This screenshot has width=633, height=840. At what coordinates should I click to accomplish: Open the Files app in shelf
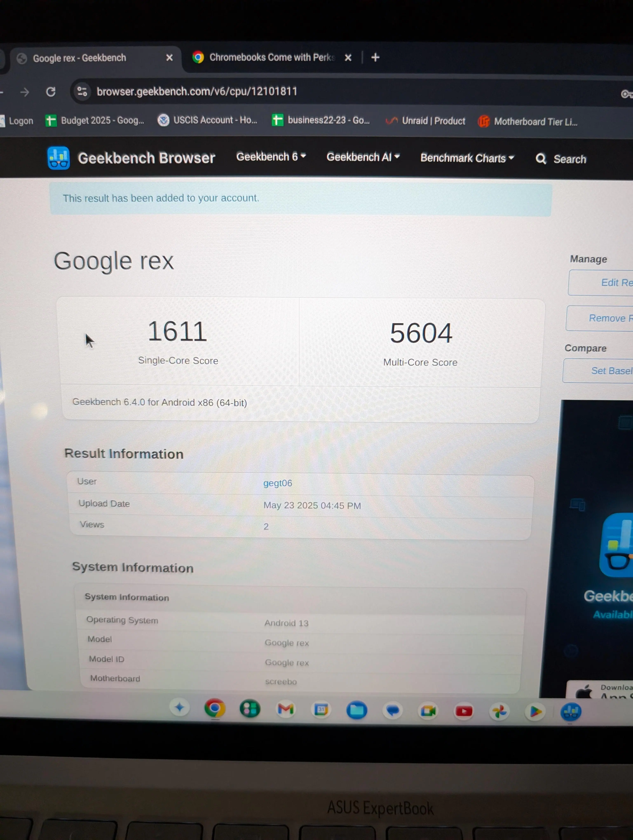(356, 710)
